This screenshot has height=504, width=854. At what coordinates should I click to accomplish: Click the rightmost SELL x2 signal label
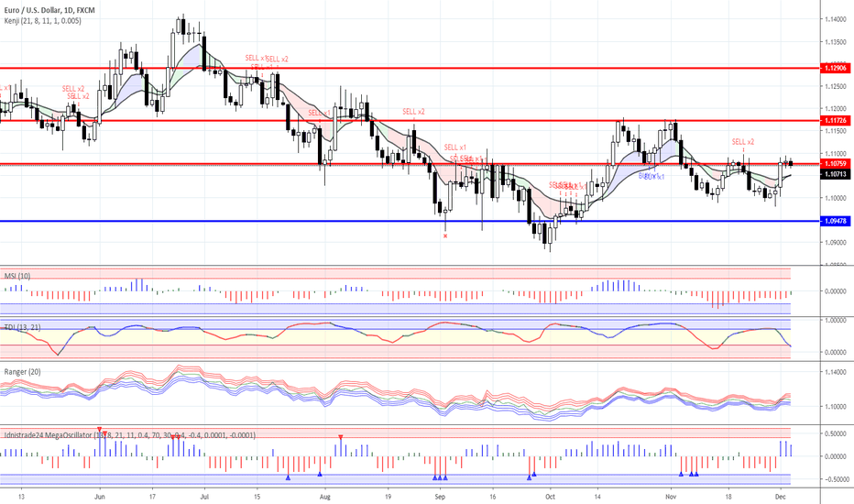click(x=742, y=142)
